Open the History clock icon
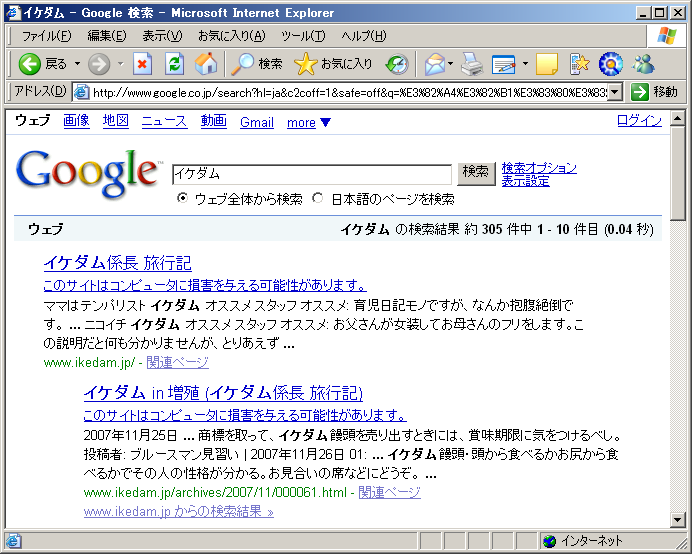 click(x=397, y=64)
